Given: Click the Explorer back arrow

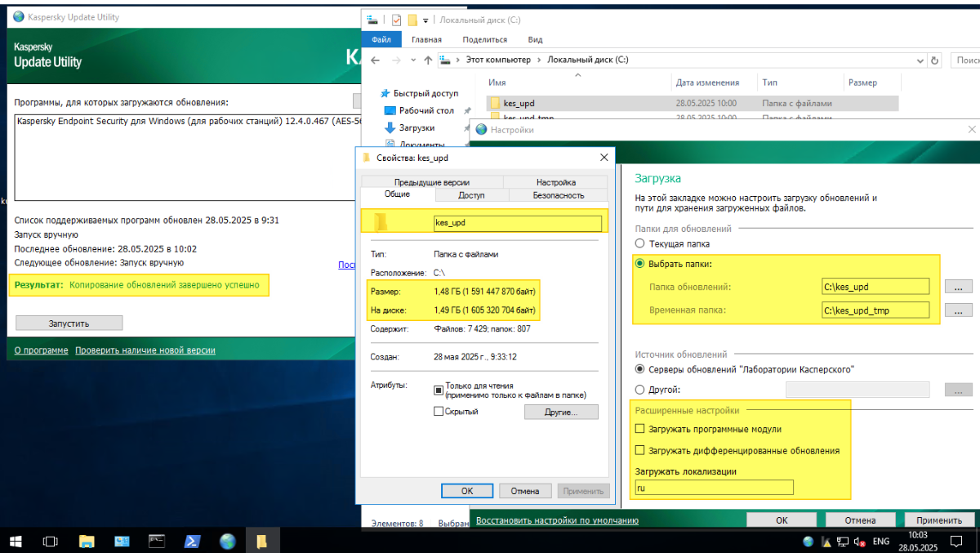Looking at the screenshot, I should (376, 60).
